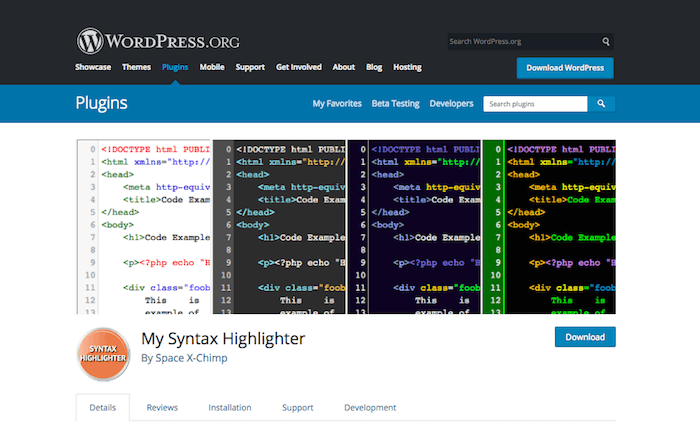Click the WordPress.org logo

click(158, 41)
